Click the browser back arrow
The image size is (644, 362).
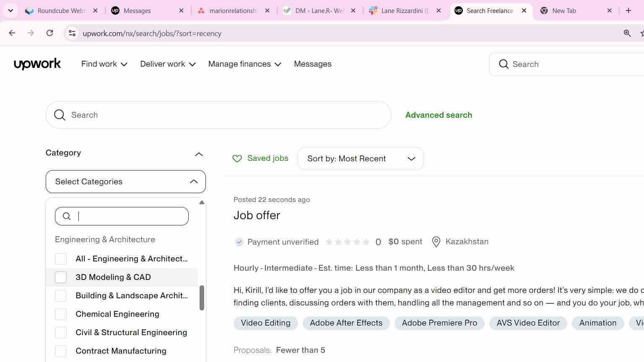point(12,33)
